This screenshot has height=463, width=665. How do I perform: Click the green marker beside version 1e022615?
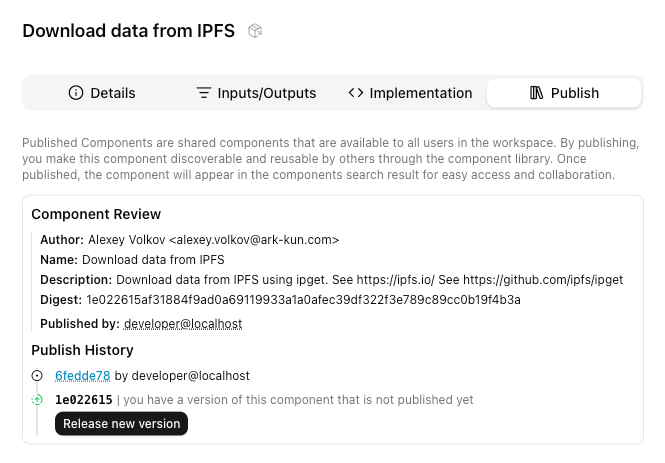click(x=37, y=400)
